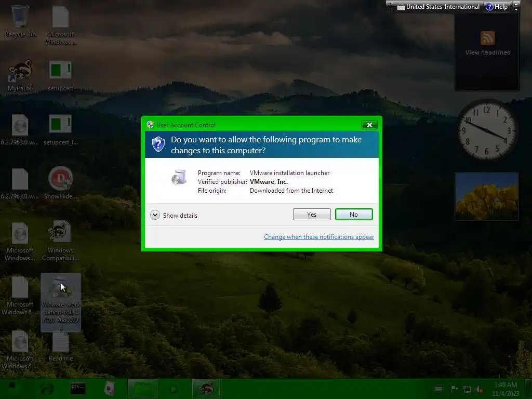Click the muted volume tray icon
Image resolution: width=532 pixels, height=399 pixels.
[x=480, y=389]
